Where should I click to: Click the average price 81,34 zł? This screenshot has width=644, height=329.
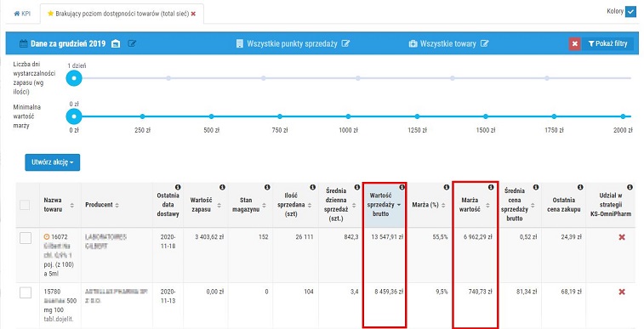point(526,292)
